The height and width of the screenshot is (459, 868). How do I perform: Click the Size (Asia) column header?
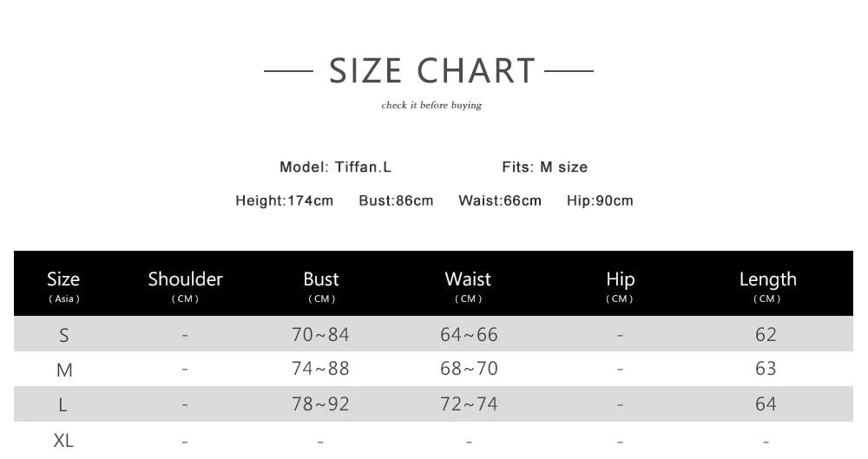click(63, 285)
